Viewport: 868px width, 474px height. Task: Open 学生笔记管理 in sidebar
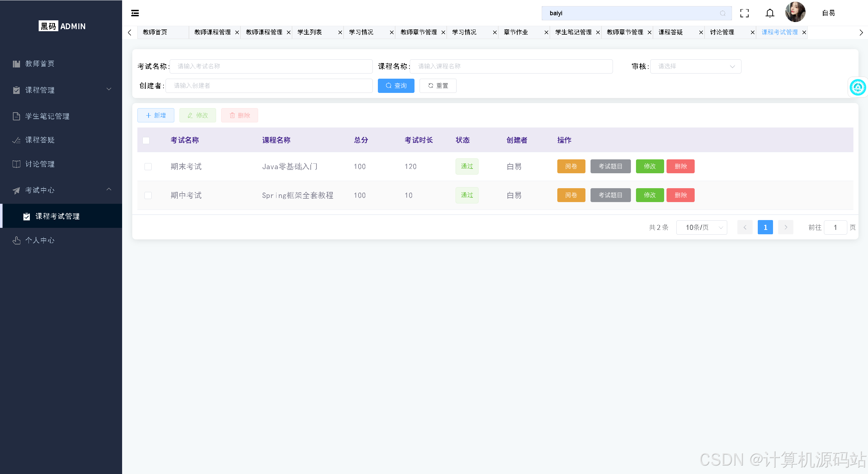pos(47,116)
